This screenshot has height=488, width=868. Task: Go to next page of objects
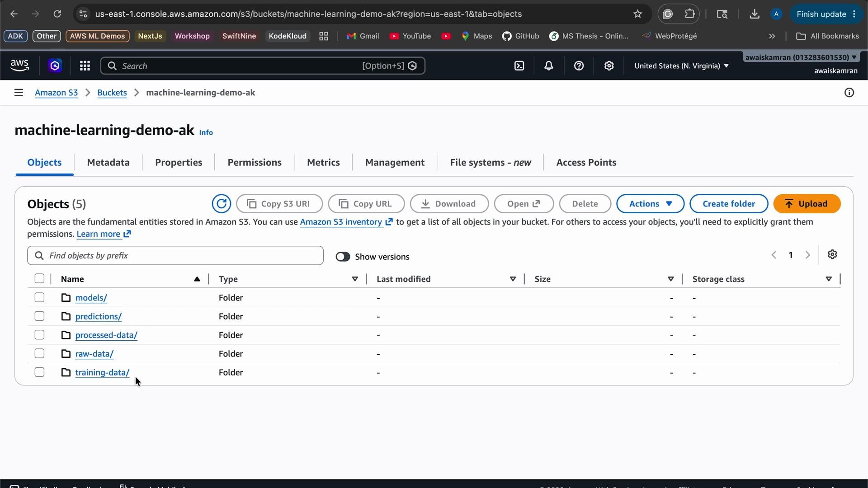click(x=807, y=255)
